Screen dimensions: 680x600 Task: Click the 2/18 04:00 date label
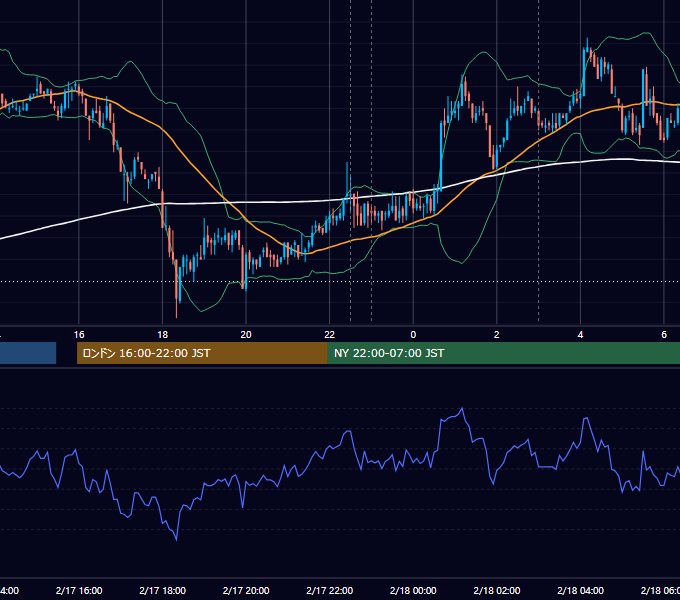tap(580, 590)
